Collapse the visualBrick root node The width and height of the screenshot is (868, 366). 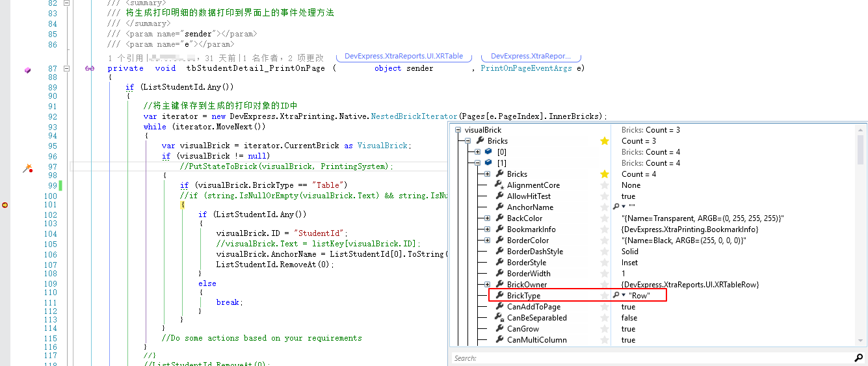[458, 130]
